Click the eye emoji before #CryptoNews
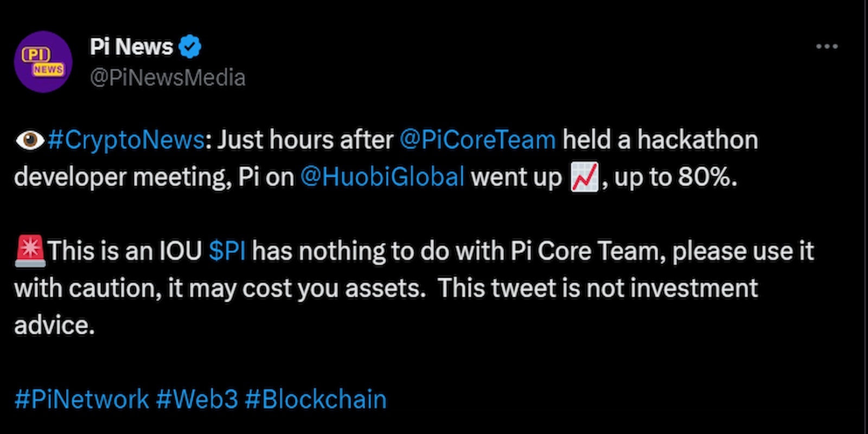This screenshot has height=434, width=868. coord(29,140)
